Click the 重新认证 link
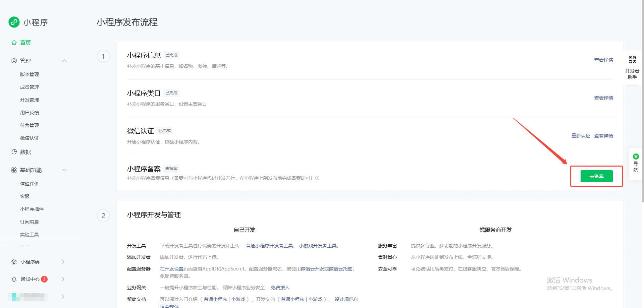644x308 pixels. (x=581, y=136)
